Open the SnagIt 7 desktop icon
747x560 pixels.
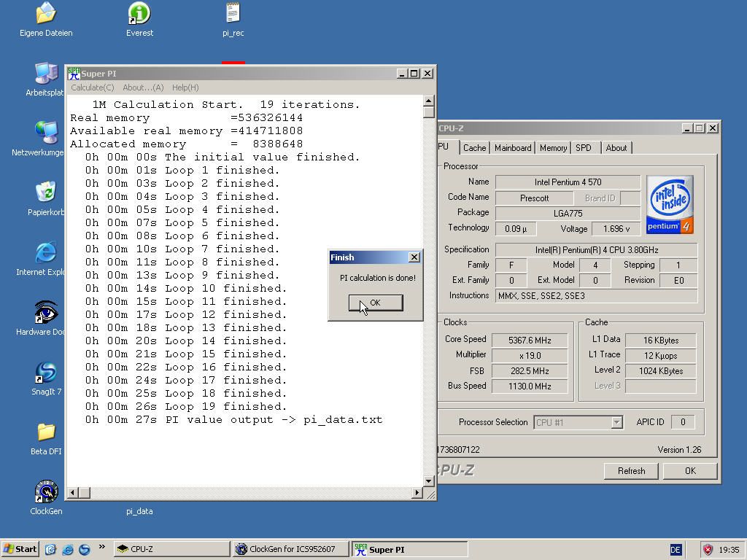[x=46, y=373]
